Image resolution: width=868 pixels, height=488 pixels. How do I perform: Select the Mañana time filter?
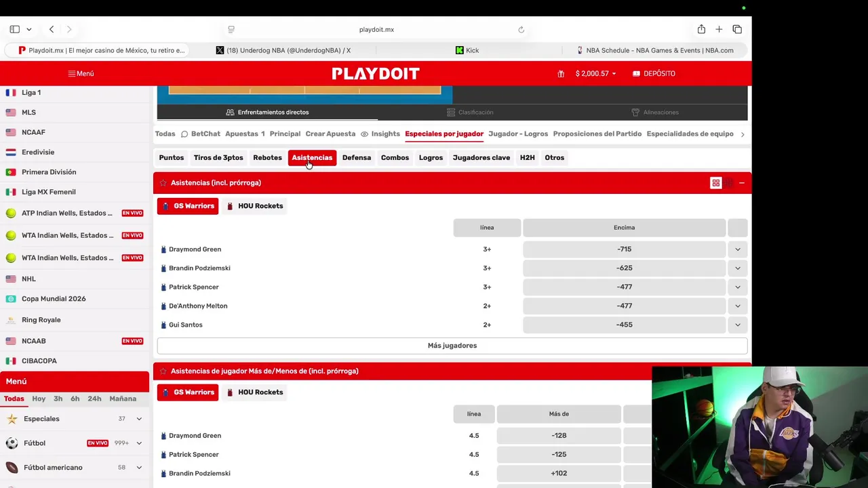pos(123,399)
